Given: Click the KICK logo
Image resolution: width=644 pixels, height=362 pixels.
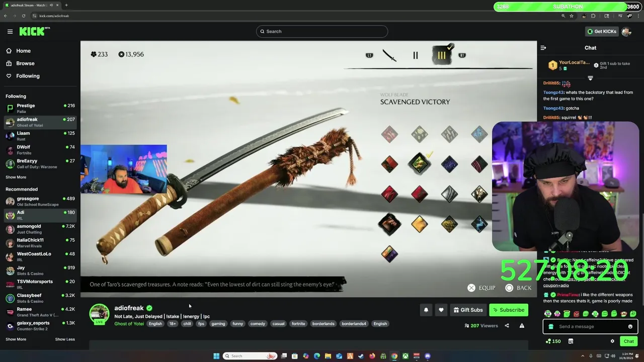Looking at the screenshot, I should [x=34, y=31].
